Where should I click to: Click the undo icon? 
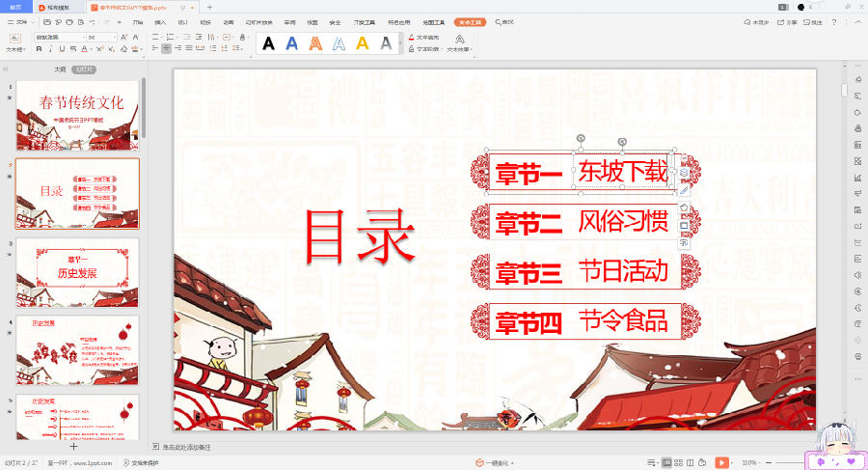93,22
